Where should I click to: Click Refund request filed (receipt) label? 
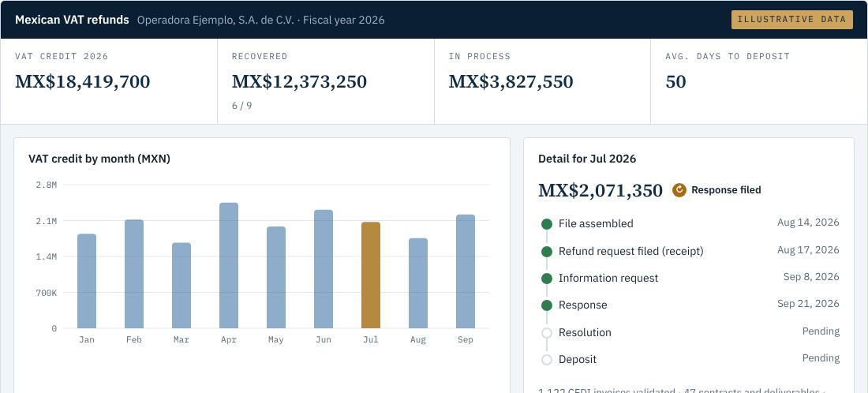(x=630, y=251)
